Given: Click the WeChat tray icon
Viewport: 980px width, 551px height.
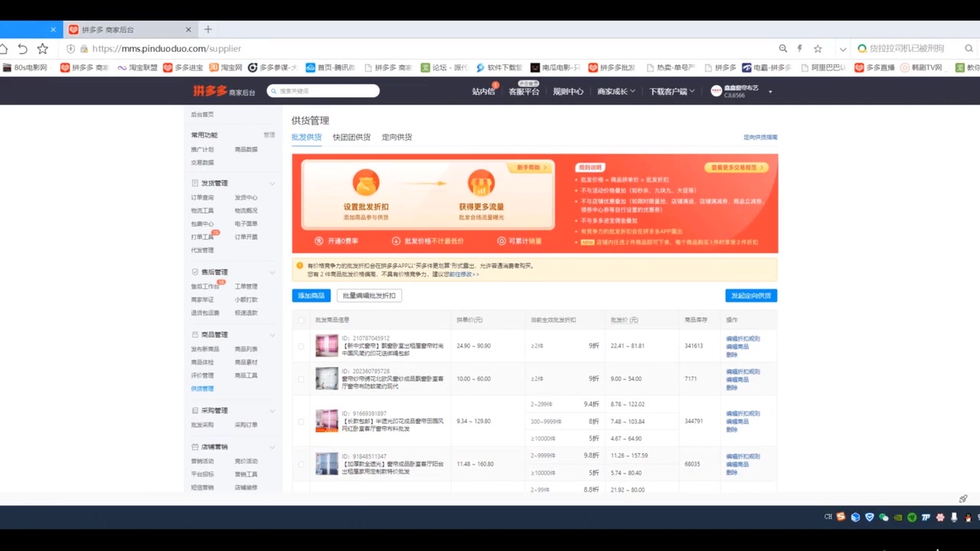Looking at the screenshot, I should [884, 517].
